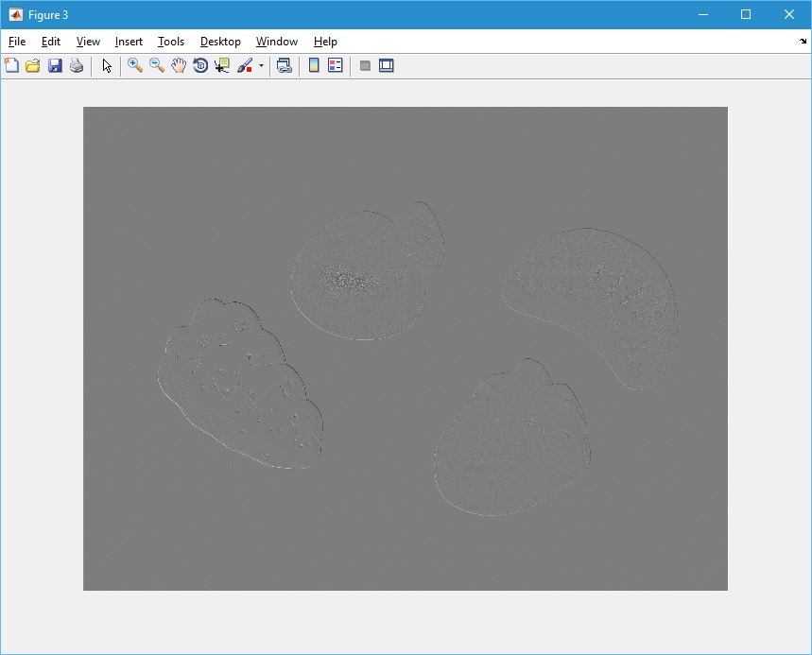Viewport: 812px width, 655px height.
Task: Click the dock figure arrow at menu bar right
Action: [x=803, y=42]
